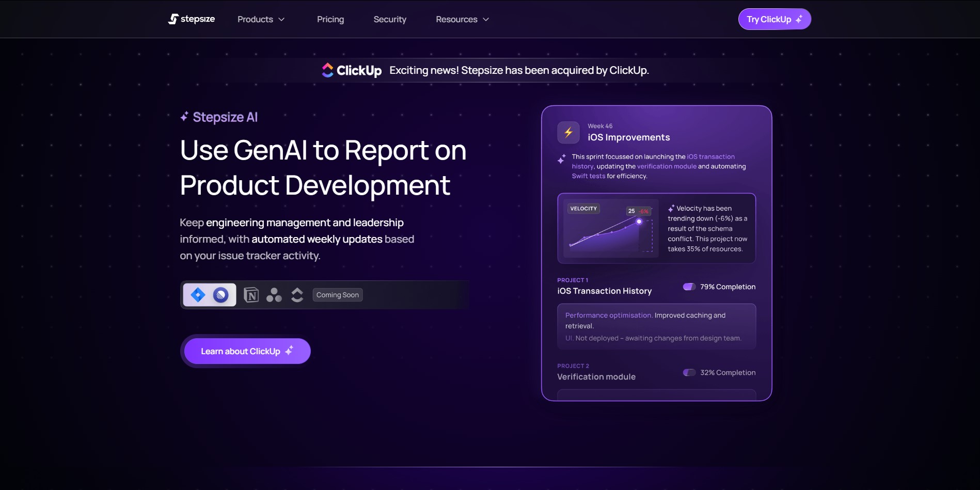Open the Security page

[390, 19]
